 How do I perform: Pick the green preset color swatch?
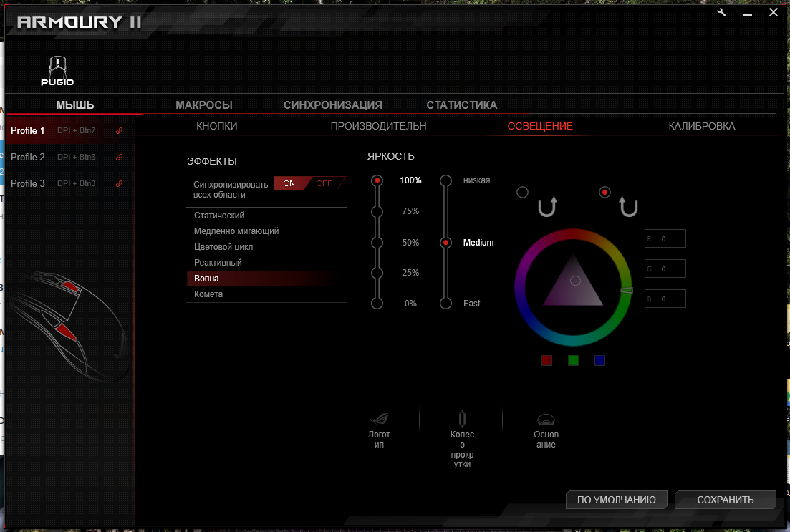[574, 360]
